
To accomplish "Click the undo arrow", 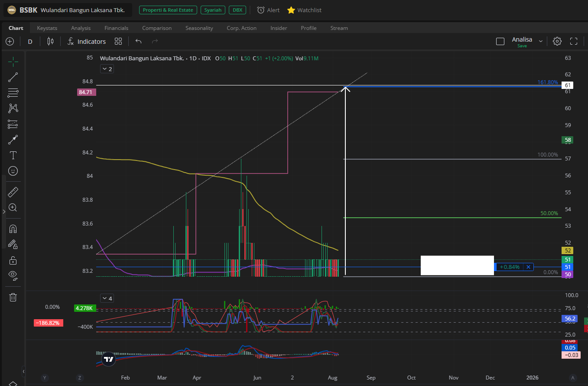I will coord(139,42).
